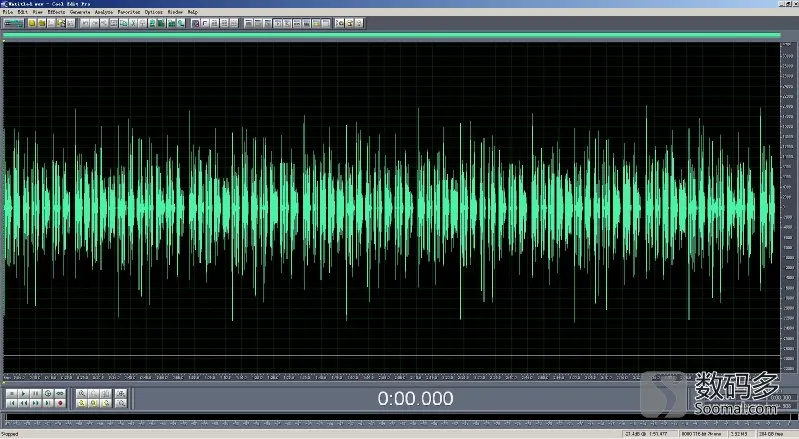Viewport: 799px width, 439px height.
Task: Click the vertical amplitude ruler at right
Action: click(x=788, y=206)
